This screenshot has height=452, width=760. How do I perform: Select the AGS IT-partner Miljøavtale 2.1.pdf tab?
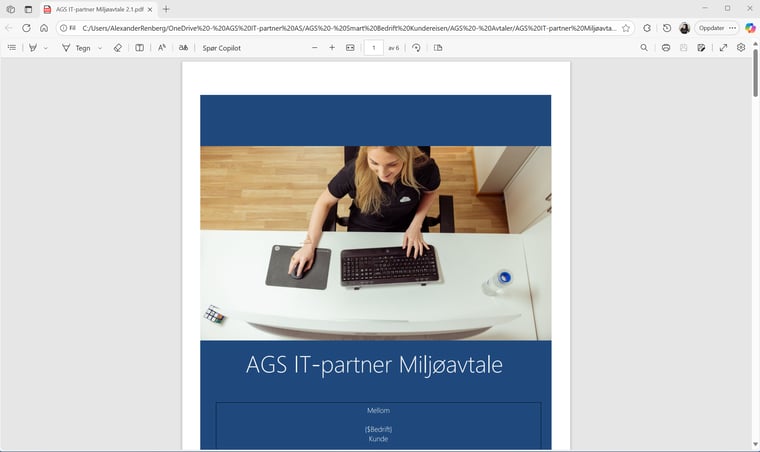click(x=99, y=9)
